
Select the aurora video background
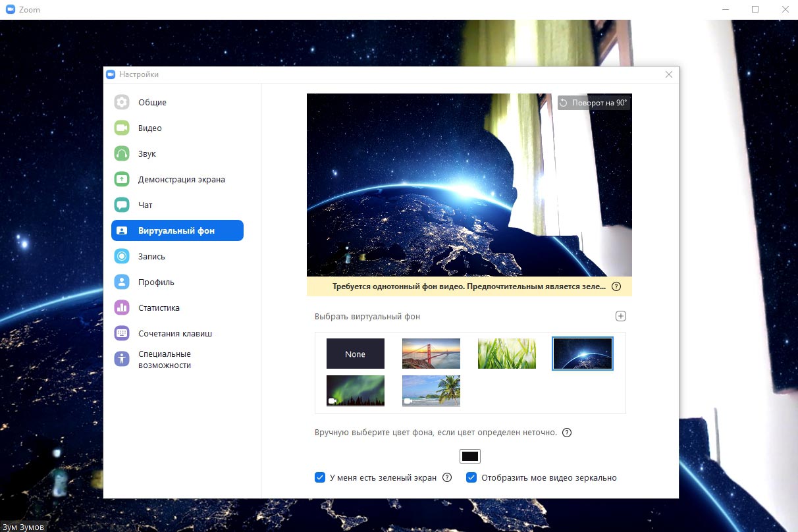click(356, 390)
